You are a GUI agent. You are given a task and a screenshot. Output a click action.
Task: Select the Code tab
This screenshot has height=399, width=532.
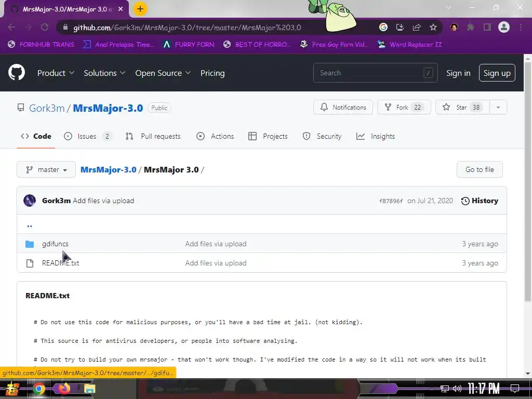[36, 136]
